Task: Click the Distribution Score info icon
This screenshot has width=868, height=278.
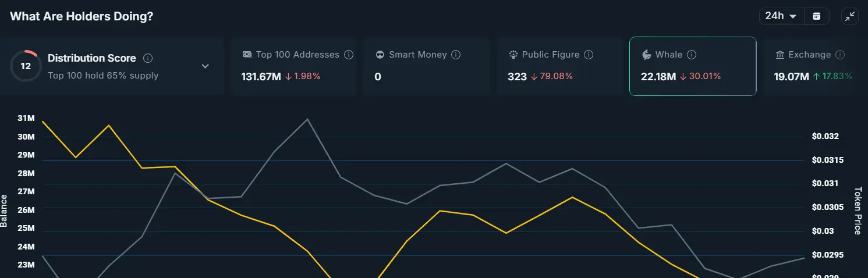Action: 148,58
